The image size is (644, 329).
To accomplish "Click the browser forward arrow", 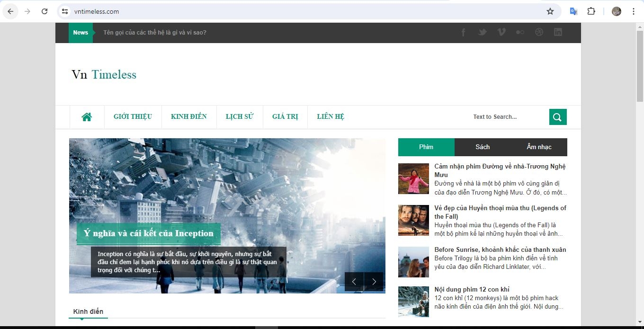I will click(27, 11).
